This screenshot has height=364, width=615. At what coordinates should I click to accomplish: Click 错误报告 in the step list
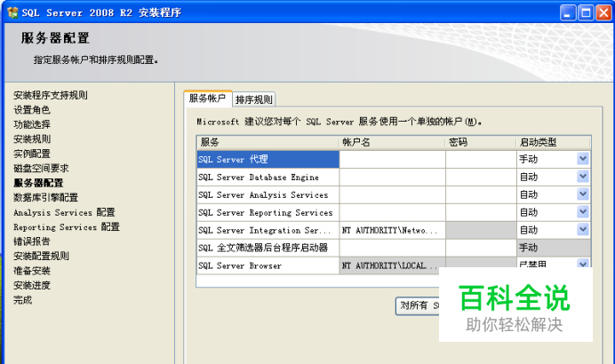(x=32, y=241)
